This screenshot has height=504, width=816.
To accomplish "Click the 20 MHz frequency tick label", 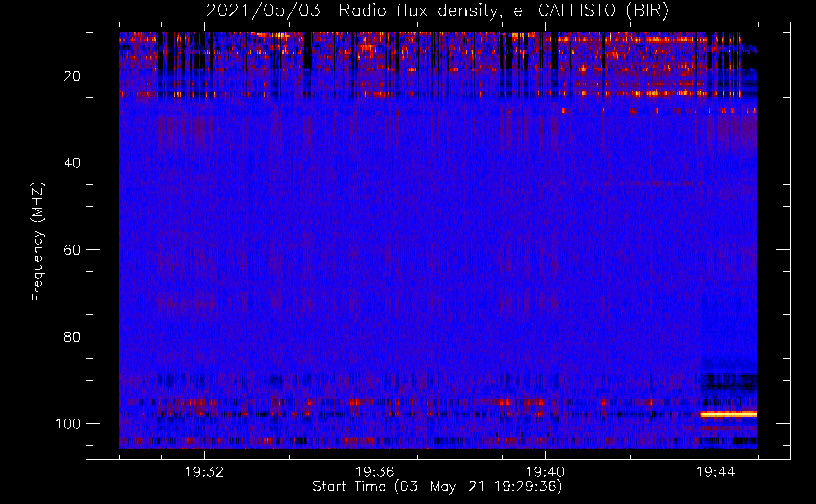I will coord(72,76).
